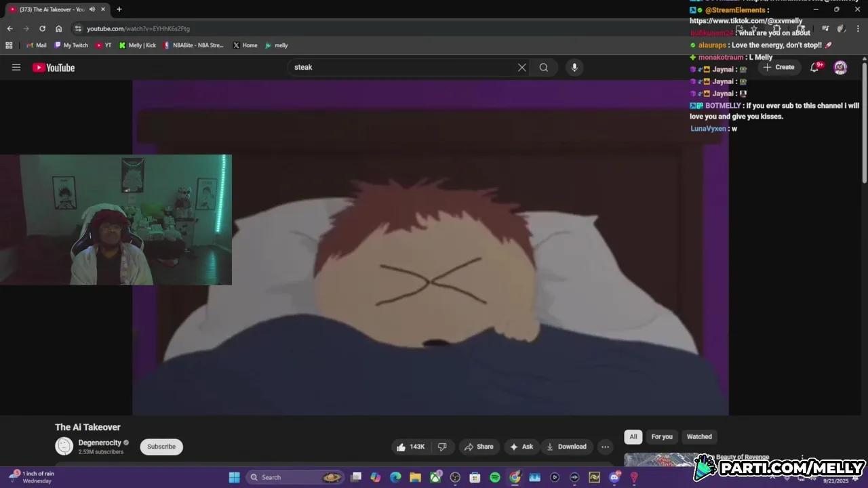Click the taskbar Search box
The image size is (868, 488).
pos(296,477)
